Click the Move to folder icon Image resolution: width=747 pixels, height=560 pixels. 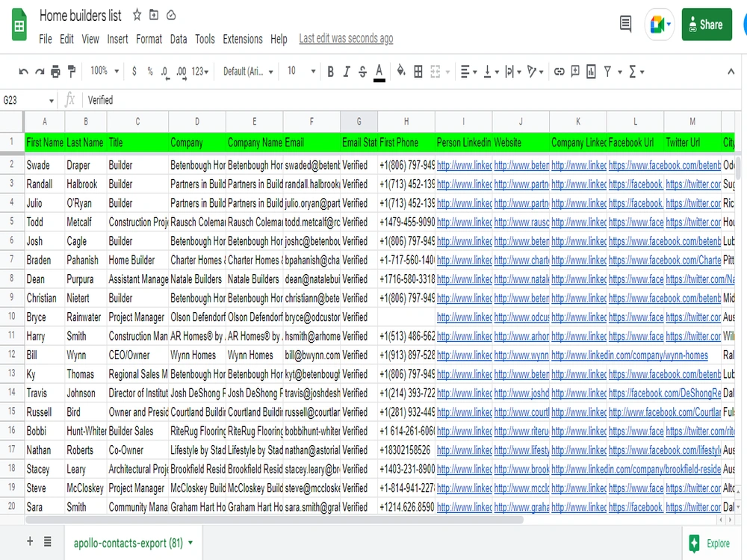click(x=154, y=15)
